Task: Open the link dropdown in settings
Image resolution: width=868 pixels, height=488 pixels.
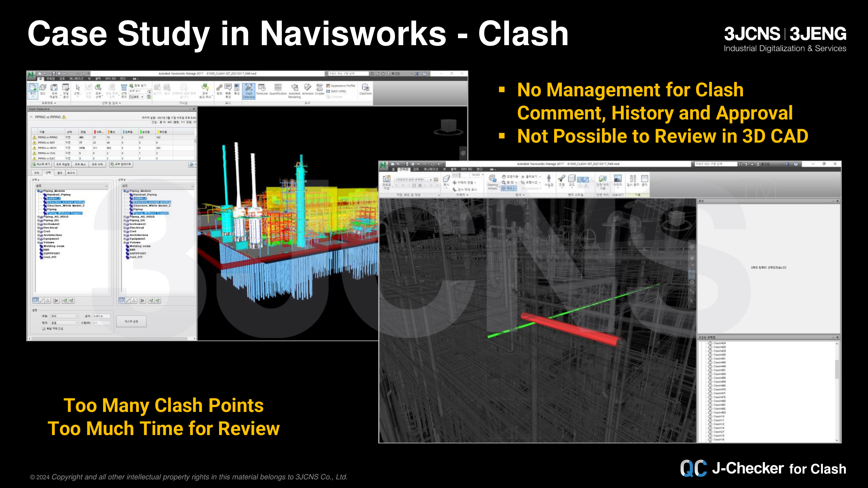Action: pos(64,323)
